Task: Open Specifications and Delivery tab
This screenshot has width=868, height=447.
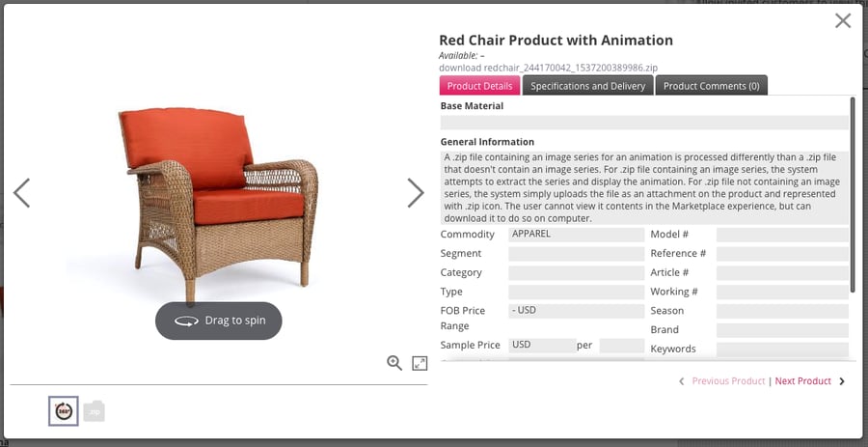Action: point(587,86)
